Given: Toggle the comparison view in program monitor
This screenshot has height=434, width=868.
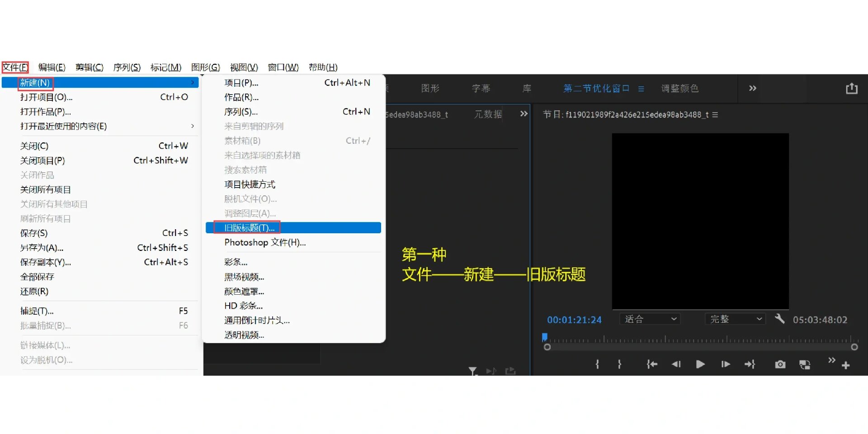Looking at the screenshot, I should (x=805, y=364).
